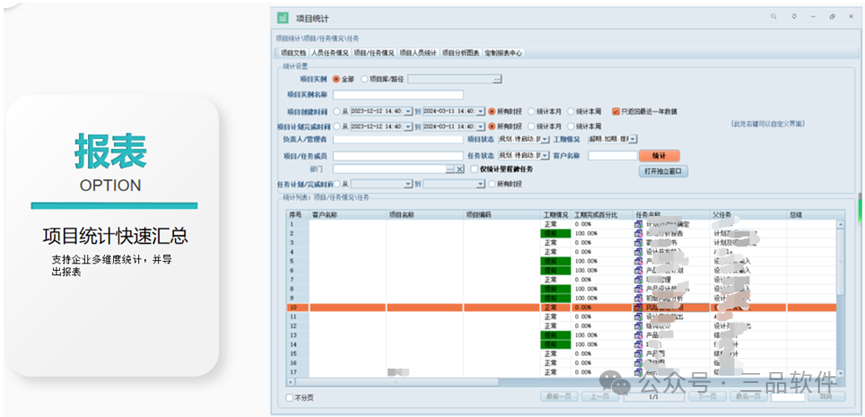Viewport: 865px width, 417px height.
Task: Check the 不分页 option at bottom
Action: pos(291,397)
